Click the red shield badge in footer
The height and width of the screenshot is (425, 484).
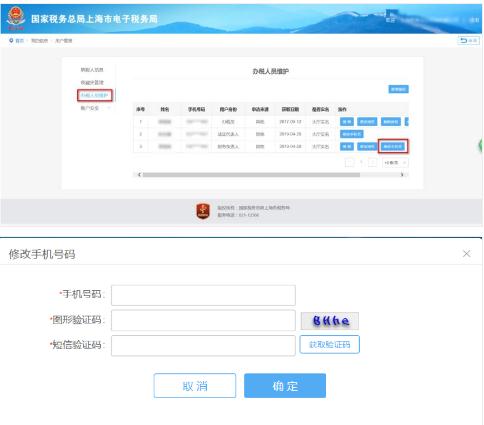click(x=203, y=211)
